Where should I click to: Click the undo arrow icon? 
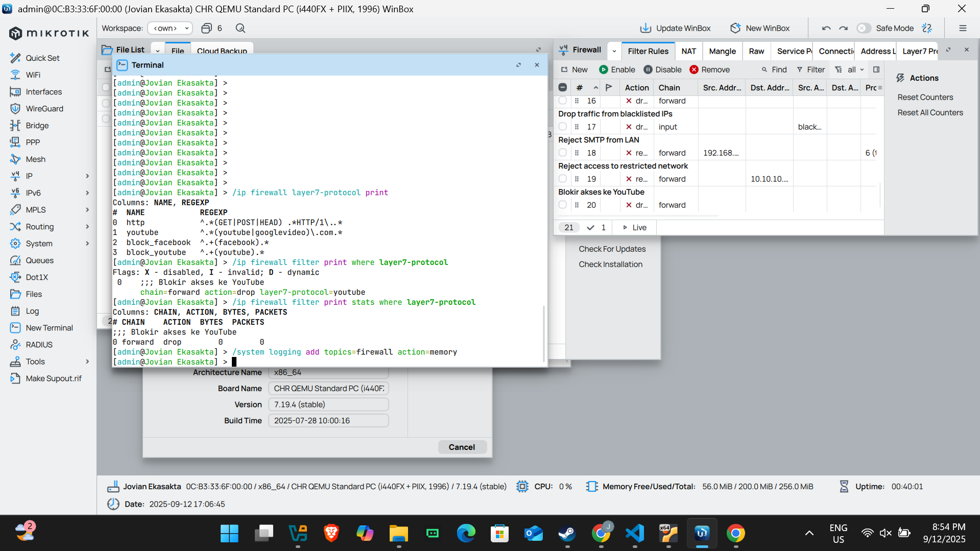coord(826,28)
